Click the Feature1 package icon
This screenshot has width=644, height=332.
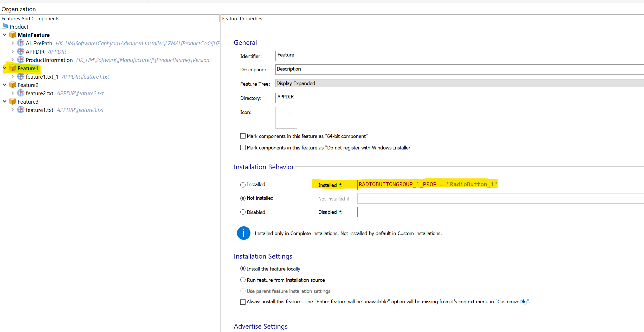[x=13, y=68]
